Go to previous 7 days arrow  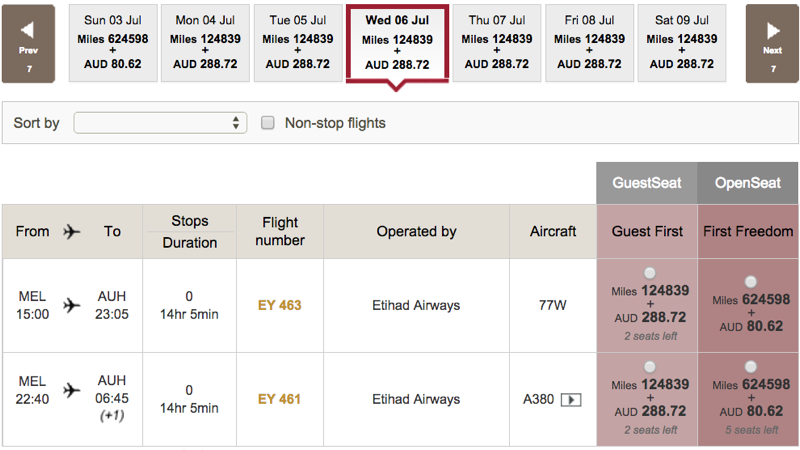28,44
